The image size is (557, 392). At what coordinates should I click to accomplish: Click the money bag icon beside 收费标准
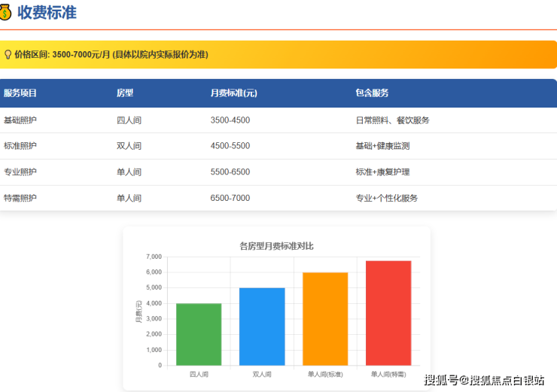point(5,13)
